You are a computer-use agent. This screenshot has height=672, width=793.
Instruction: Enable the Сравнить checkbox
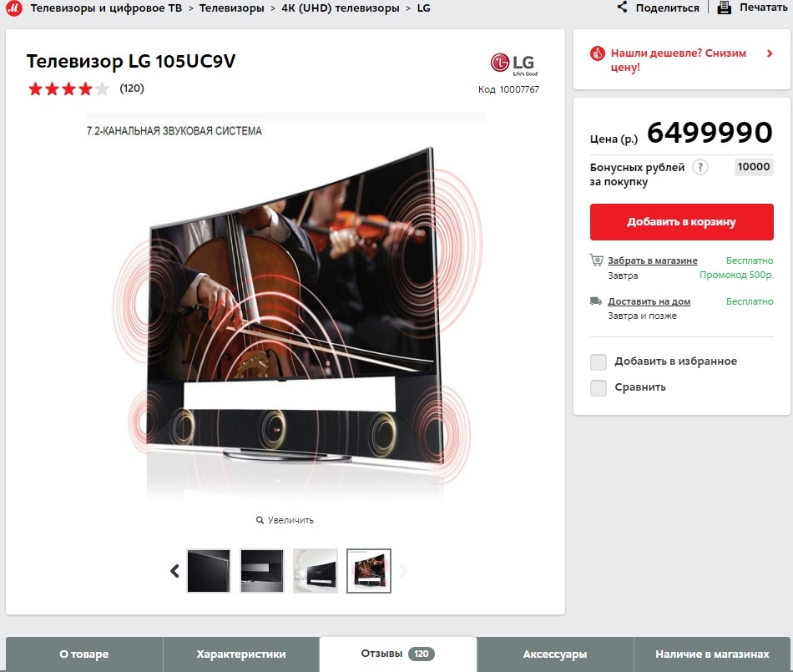(x=599, y=388)
